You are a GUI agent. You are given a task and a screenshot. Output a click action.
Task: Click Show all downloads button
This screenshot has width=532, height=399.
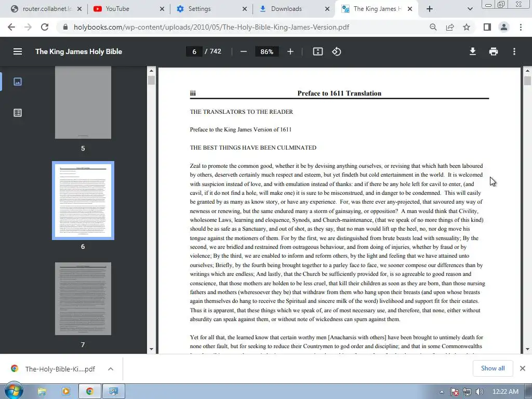493,368
